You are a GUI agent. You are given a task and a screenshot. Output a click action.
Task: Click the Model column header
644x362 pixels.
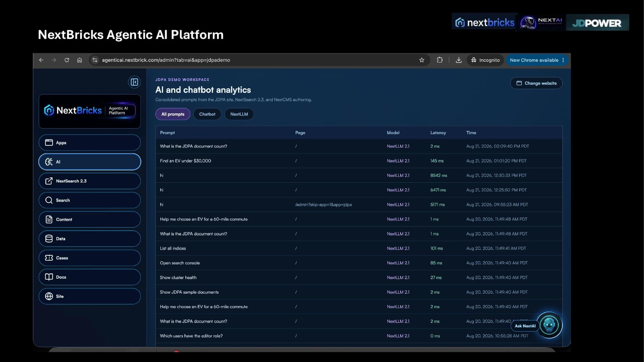pos(393,133)
